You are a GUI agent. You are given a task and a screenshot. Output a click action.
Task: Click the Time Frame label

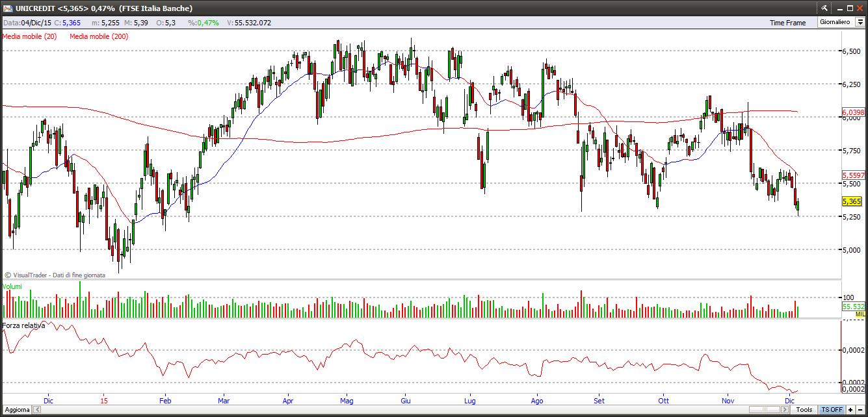tap(787, 23)
